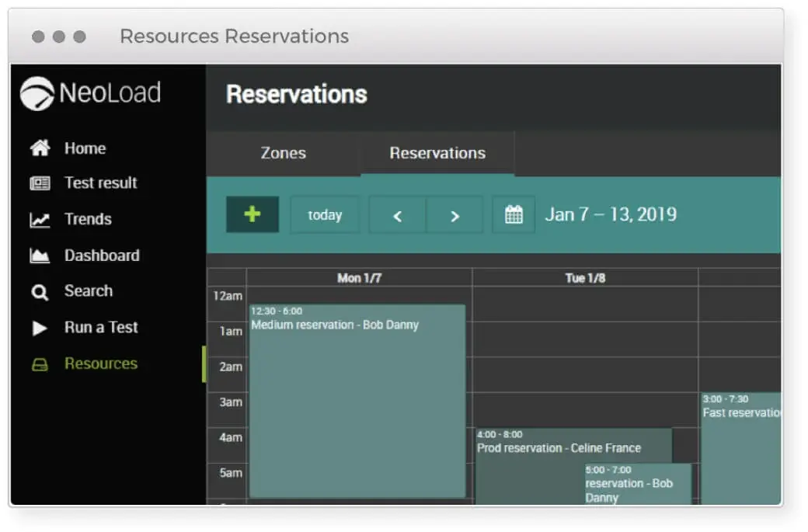Viewport: 808px width, 532px height.
Task: Click the Dashboard area chart icon
Action: (40, 256)
